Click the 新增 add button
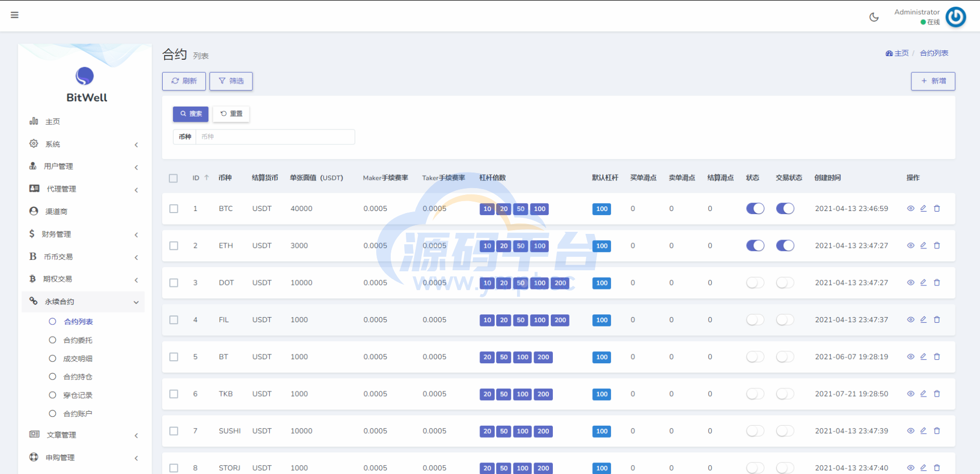 [933, 81]
